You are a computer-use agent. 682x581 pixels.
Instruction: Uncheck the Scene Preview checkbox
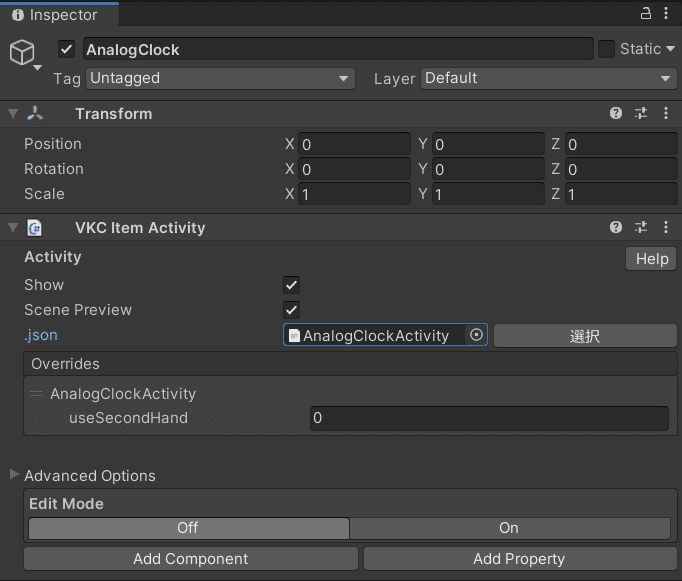pyautogui.click(x=292, y=310)
